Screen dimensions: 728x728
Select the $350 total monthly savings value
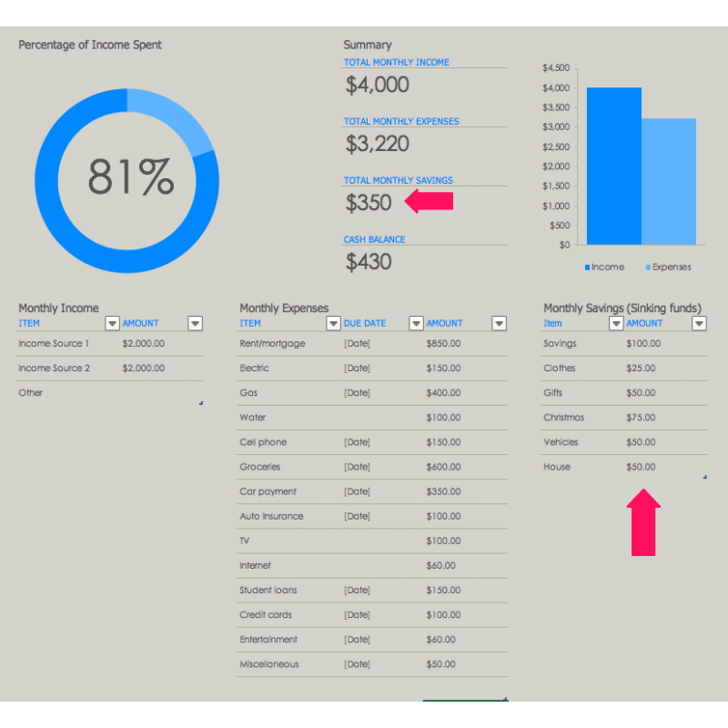pos(369,203)
